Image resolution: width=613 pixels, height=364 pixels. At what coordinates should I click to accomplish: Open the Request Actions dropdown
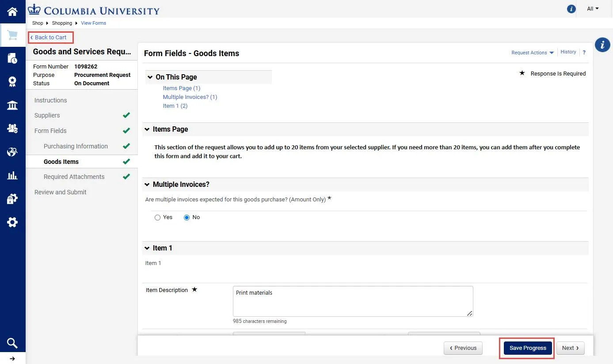(532, 53)
